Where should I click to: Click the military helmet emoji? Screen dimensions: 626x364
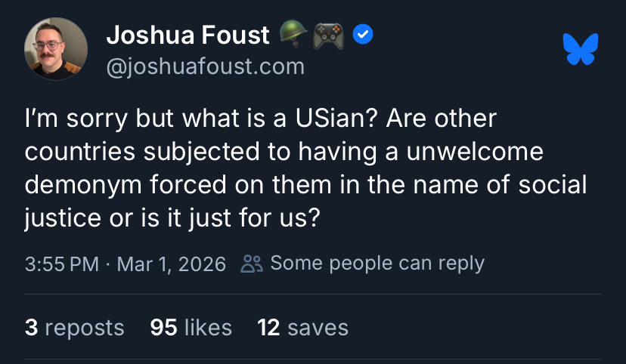tap(293, 33)
